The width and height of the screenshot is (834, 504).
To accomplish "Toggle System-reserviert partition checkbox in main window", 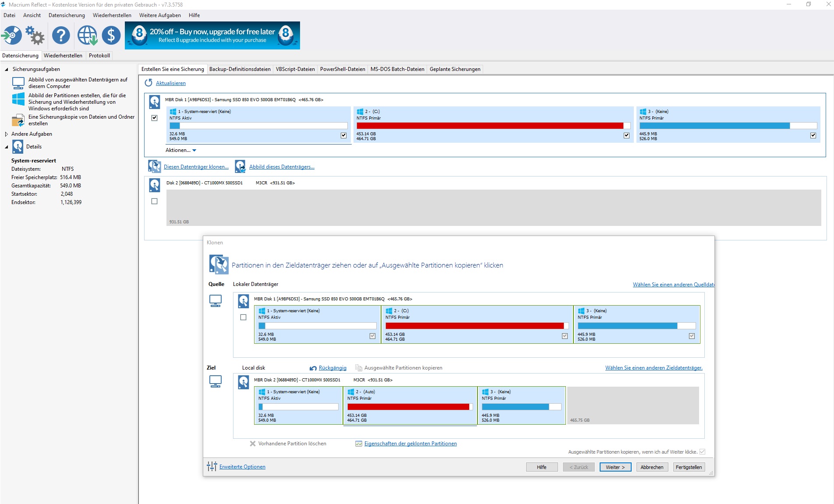I will pos(343,135).
